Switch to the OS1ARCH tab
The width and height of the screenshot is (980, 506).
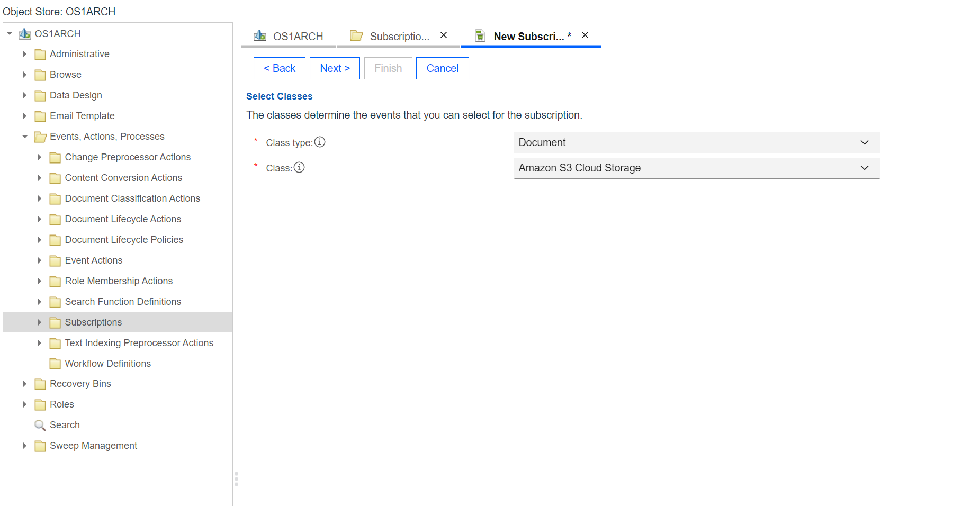click(289, 36)
